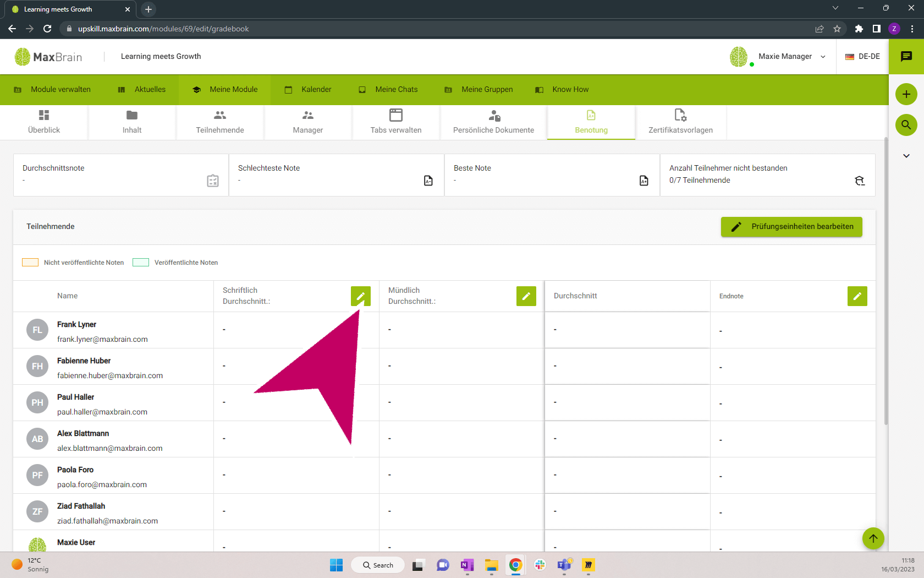Bookmark this page with star icon
Viewport: 924px width, 578px height.
tap(837, 29)
